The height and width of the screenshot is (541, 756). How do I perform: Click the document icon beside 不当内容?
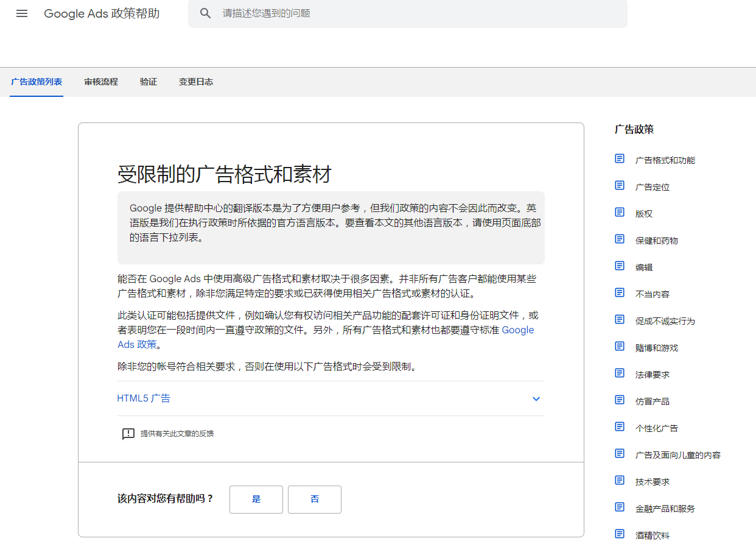620,292
